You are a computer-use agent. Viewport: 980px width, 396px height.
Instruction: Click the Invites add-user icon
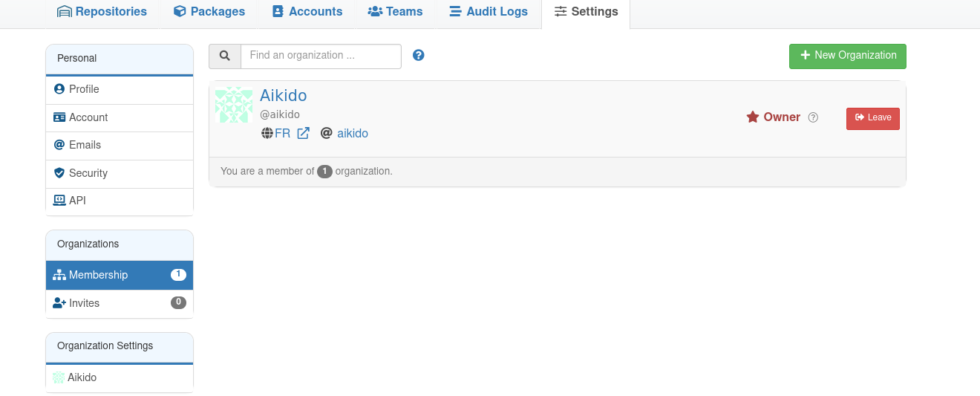59,303
